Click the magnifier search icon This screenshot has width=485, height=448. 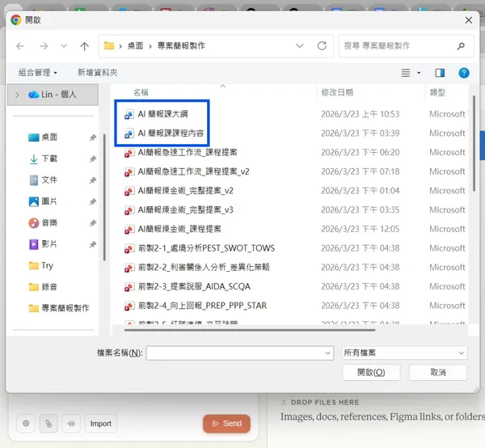pyautogui.click(x=461, y=46)
